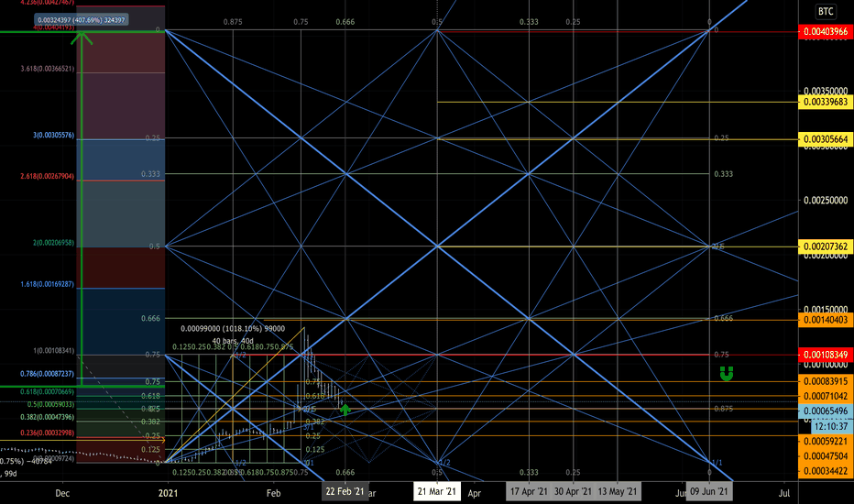Click the 0.00324397 (407.69%) measure tooltip
The width and height of the screenshot is (854, 504).
coord(82,20)
